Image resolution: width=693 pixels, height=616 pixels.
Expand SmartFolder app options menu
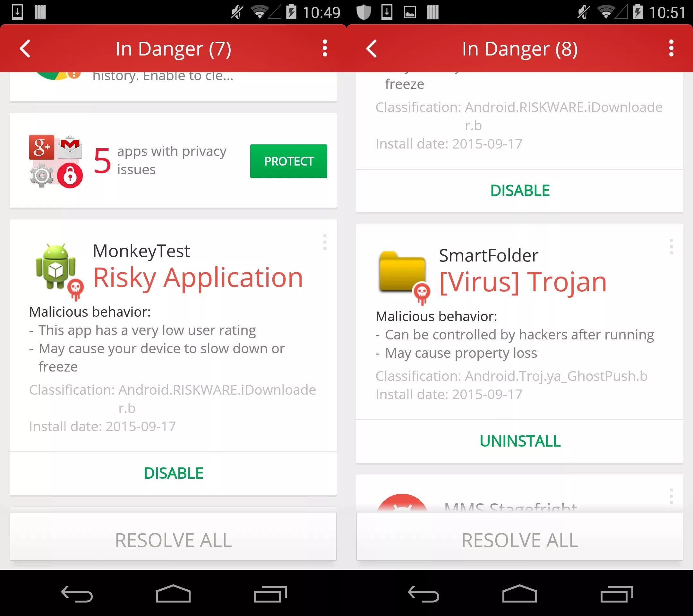671,246
